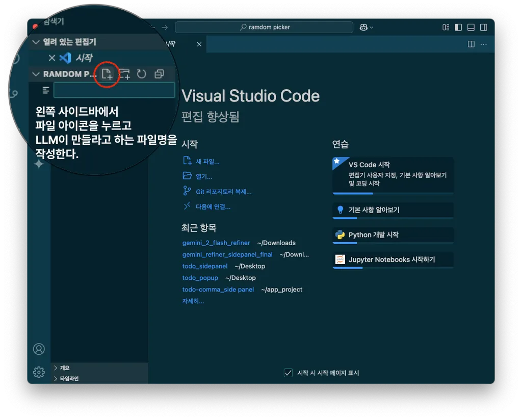Collapse the RAMDOM P... folder section
Screen dimensions: 522x420
click(36, 74)
